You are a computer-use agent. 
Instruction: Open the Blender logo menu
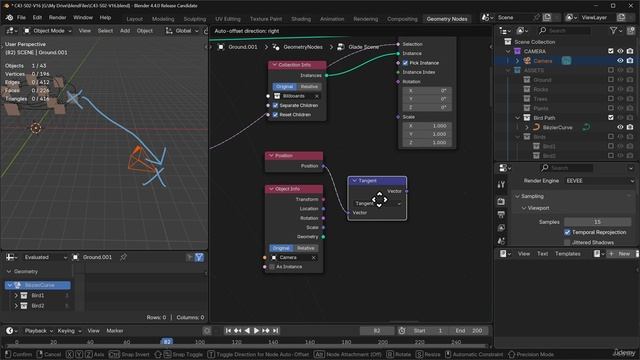[x=9, y=18]
